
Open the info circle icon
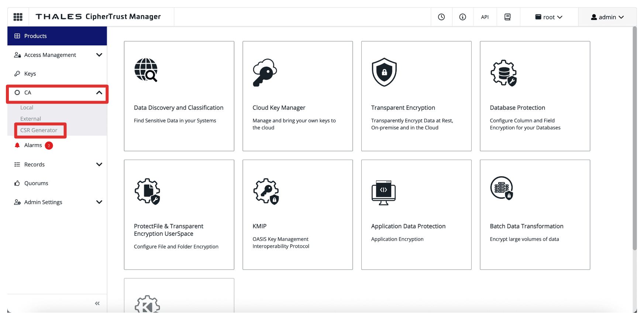pyautogui.click(x=463, y=17)
